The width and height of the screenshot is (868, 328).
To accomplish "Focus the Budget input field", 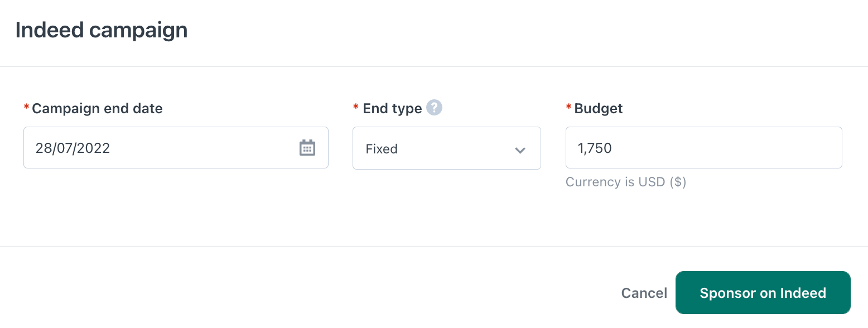I will [703, 148].
